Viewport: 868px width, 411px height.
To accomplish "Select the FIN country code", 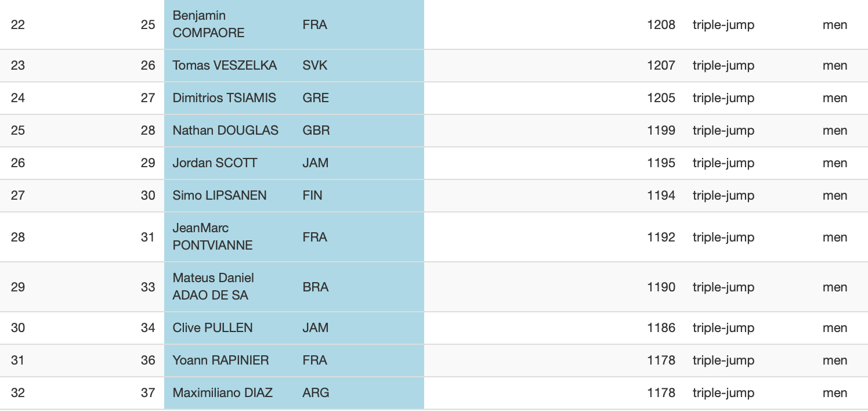I will pos(312,196).
